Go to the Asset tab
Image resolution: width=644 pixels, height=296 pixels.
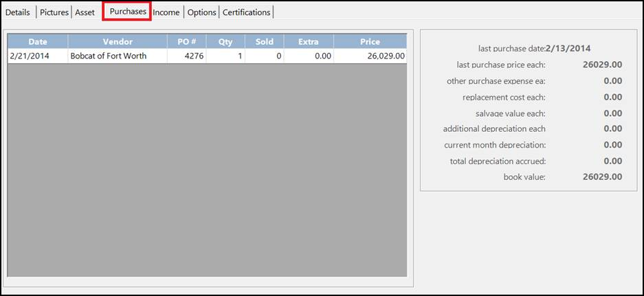[85, 12]
